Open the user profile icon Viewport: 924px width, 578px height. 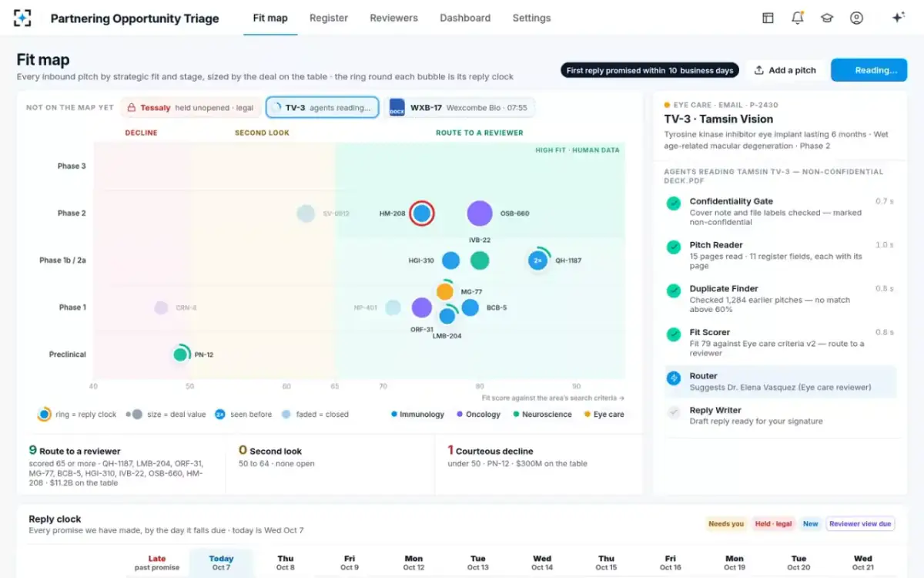point(856,18)
